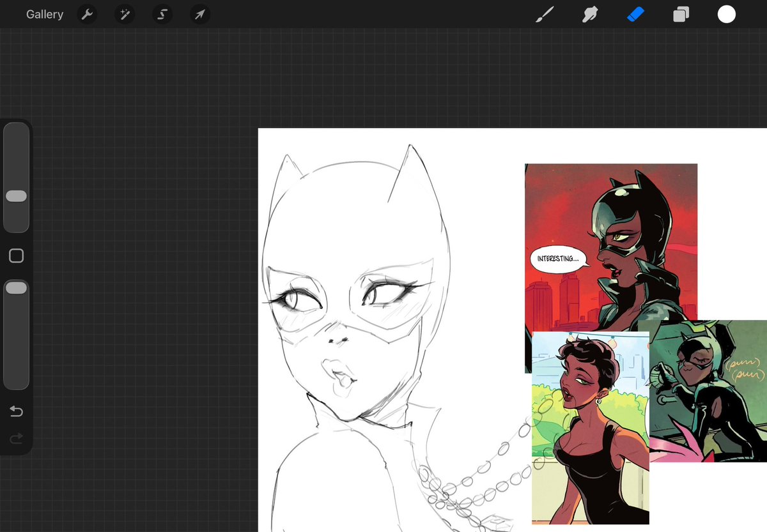Viewport: 767px width, 532px height.
Task: Select the Paint brush tool
Action: click(x=544, y=15)
